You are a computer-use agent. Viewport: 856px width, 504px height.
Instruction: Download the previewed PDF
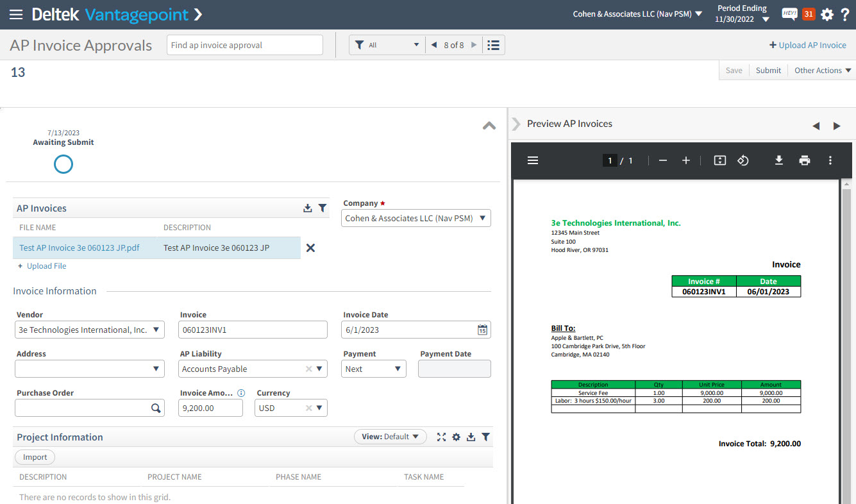coord(779,160)
